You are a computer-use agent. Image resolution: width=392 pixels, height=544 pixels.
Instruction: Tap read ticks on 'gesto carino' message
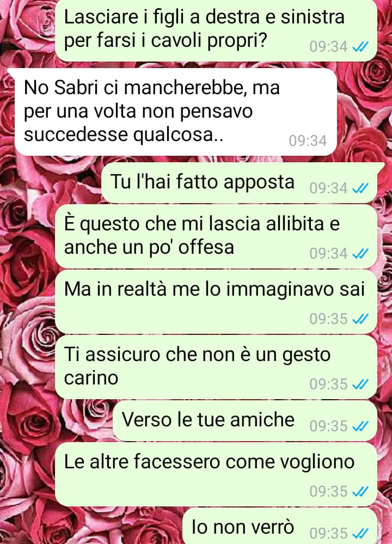360,384
